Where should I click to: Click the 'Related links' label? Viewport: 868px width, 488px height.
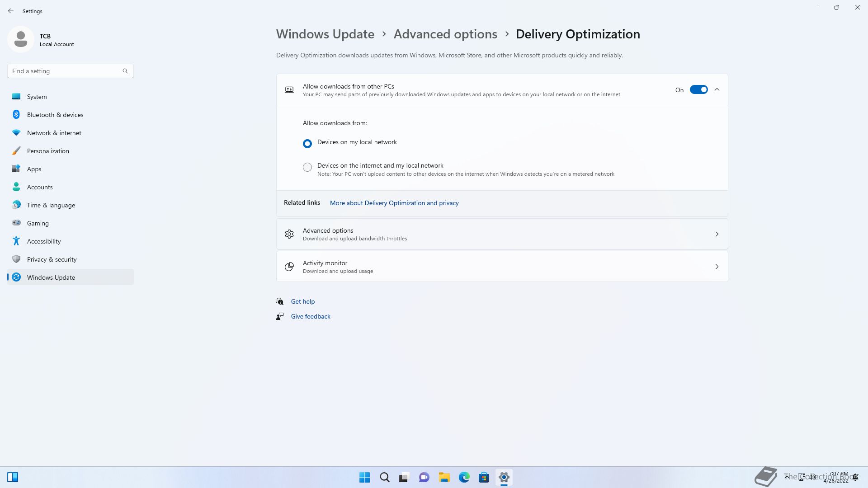[302, 203]
